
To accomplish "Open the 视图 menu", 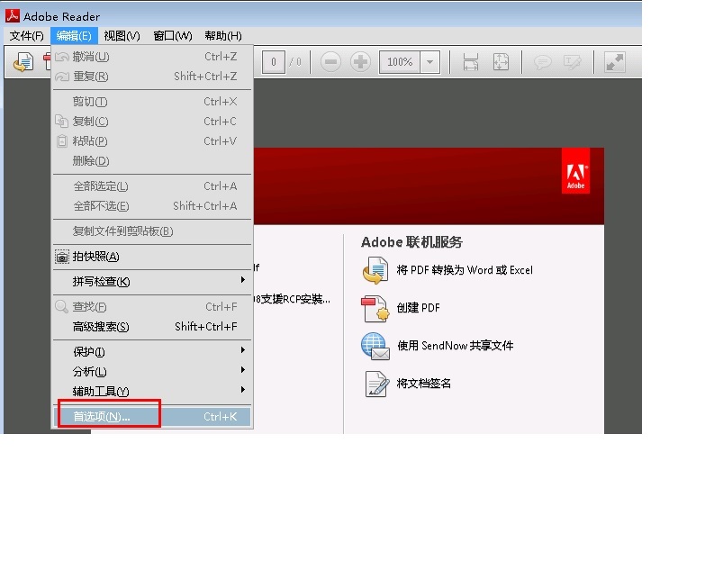I will click(x=122, y=36).
